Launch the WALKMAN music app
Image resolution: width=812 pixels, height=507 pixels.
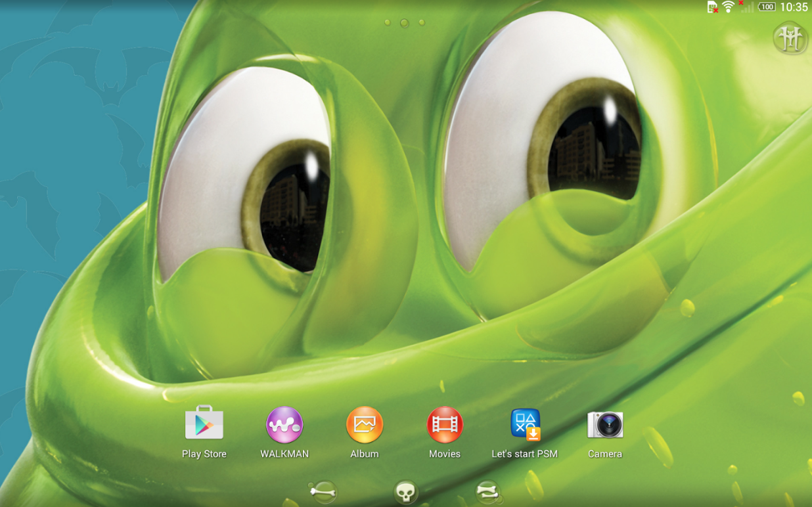[284, 431]
